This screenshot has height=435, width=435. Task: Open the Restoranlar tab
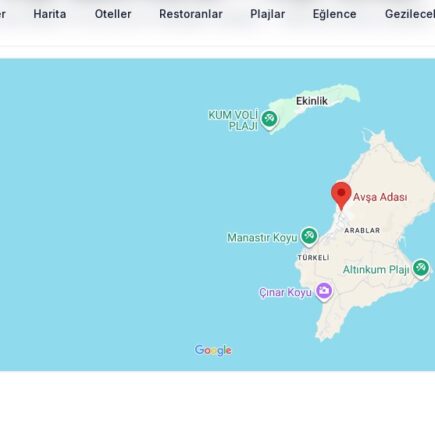(x=191, y=14)
